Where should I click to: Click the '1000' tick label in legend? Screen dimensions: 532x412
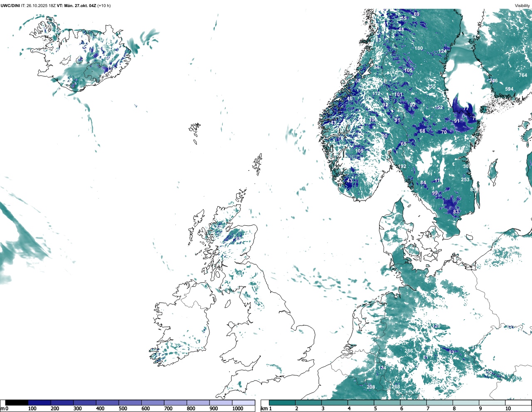238,409
